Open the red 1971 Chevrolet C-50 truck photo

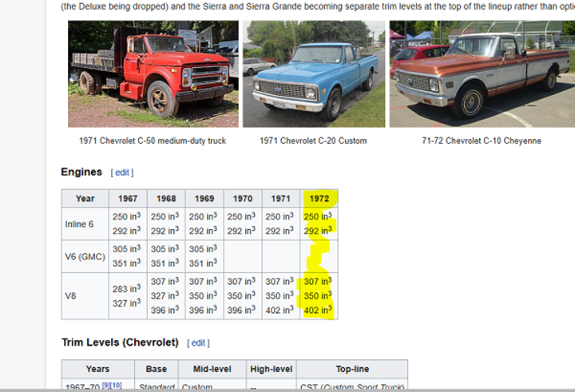[x=153, y=73]
